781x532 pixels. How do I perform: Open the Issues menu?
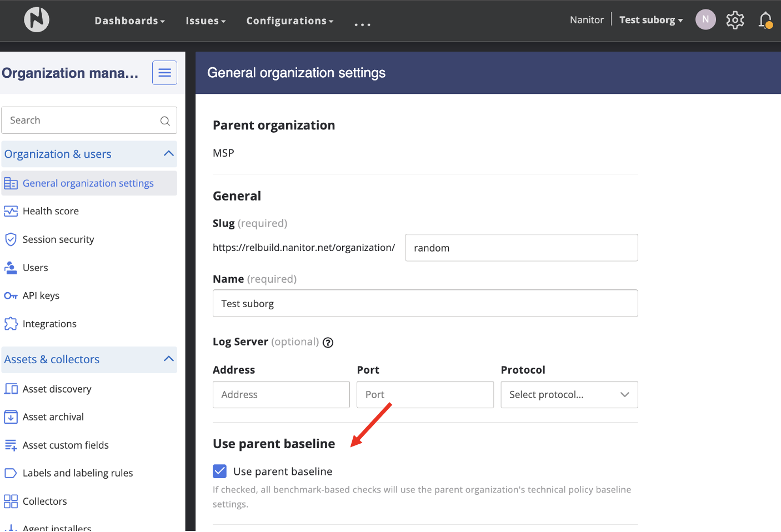[x=206, y=21]
